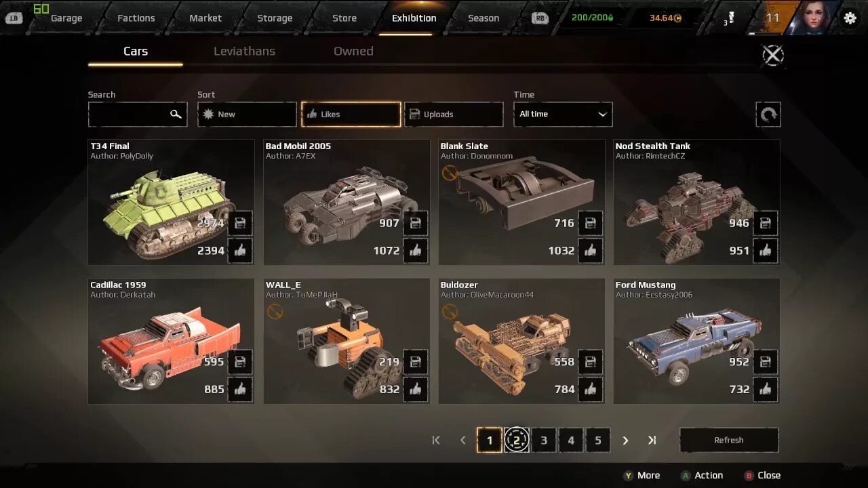Screen dimensions: 868x488
Task: Click the Refresh button
Action: [729, 441]
